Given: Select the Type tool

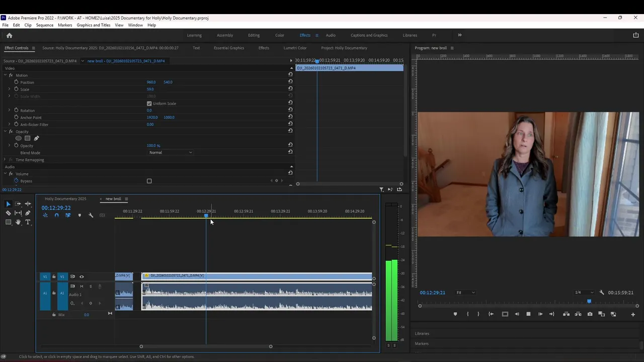Looking at the screenshot, I should pyautogui.click(x=28, y=222).
